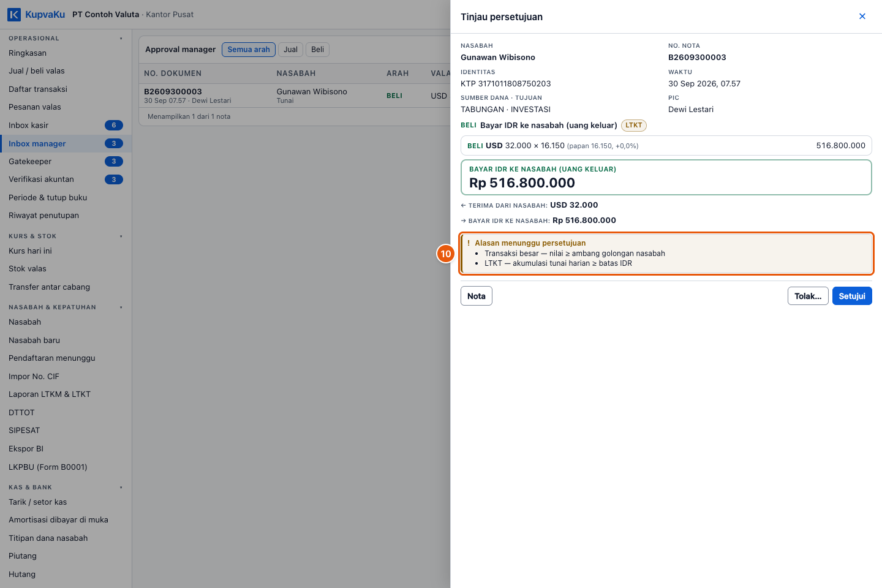Close the Tinjau persetujuan panel
The image size is (882, 588).
click(862, 17)
